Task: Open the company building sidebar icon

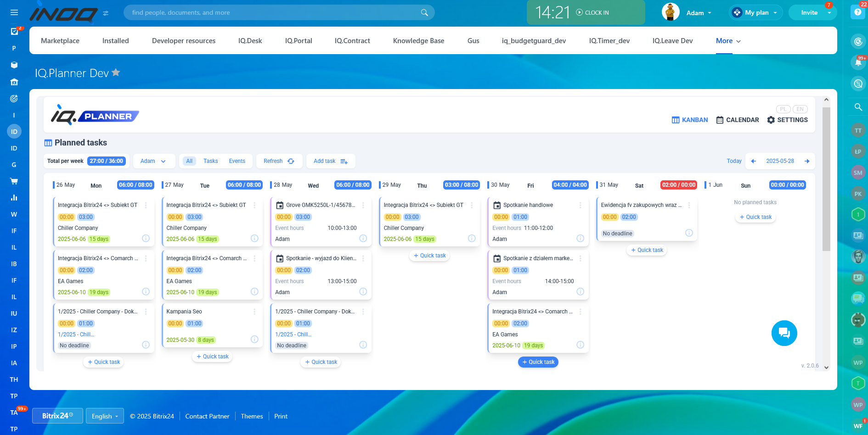Action: point(14,82)
